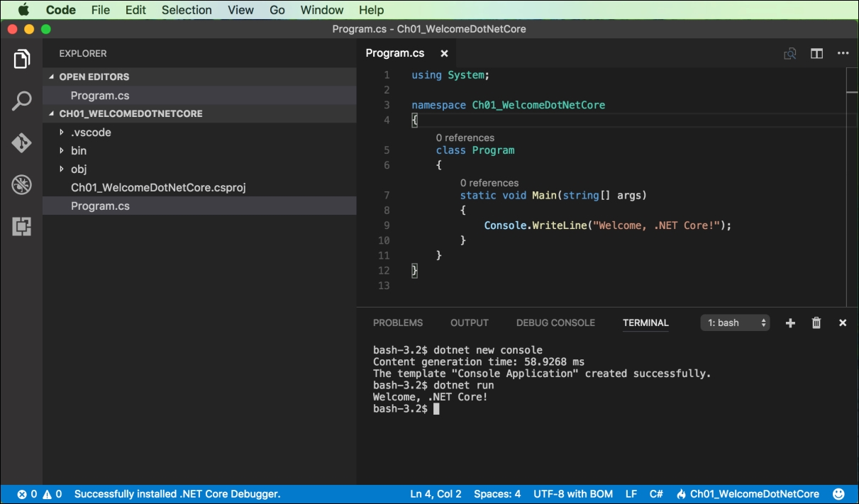Open the File menu
The image size is (859, 504).
pos(101,10)
